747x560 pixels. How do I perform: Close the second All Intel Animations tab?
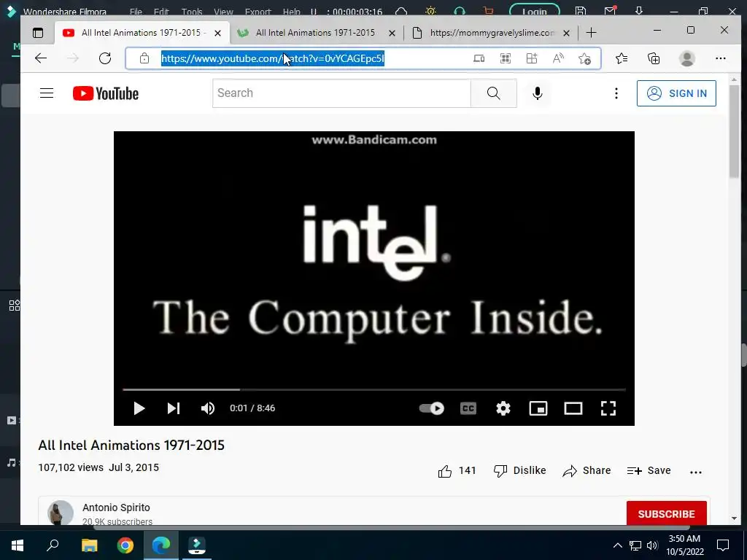point(392,33)
